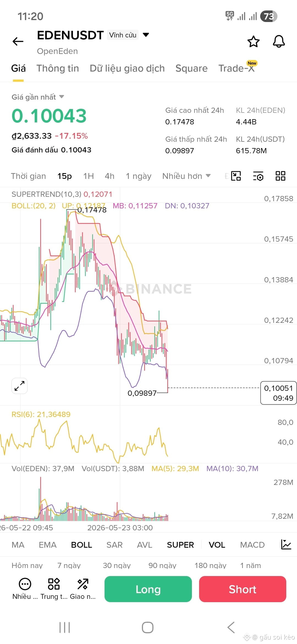This screenshot has height=644, width=297.
Task: Tap KL 24h(USDT) value 615.78M
Action: [251, 151]
